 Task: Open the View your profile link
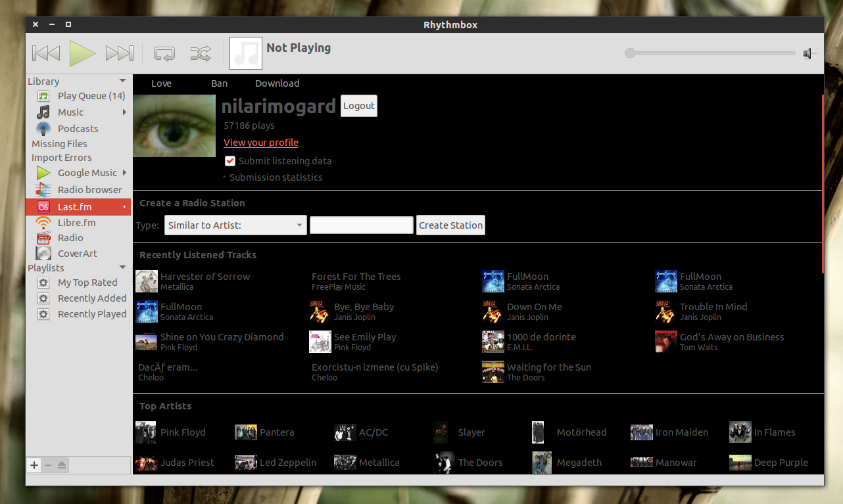[261, 143]
